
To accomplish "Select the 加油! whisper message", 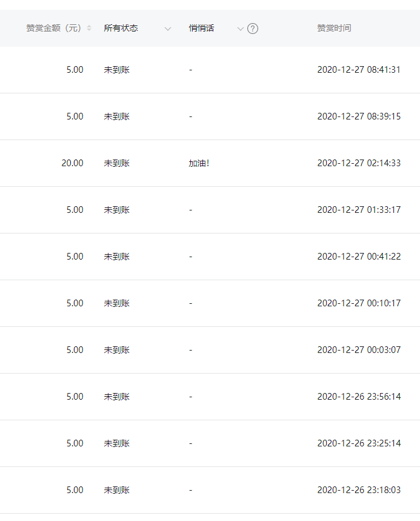I will [199, 163].
